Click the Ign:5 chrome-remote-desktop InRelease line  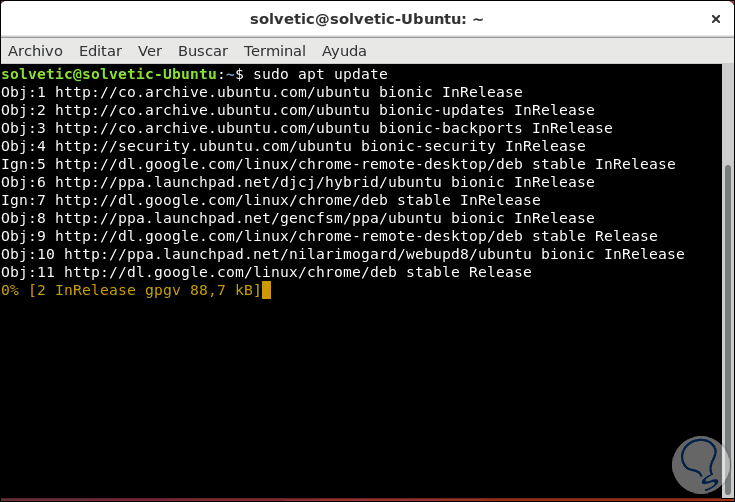(x=338, y=164)
